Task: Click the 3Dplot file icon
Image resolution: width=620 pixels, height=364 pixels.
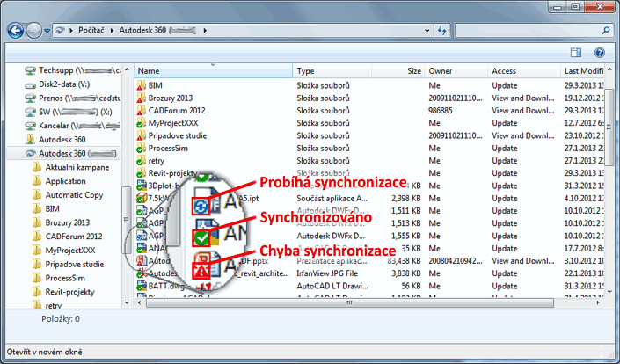Action: point(142,186)
